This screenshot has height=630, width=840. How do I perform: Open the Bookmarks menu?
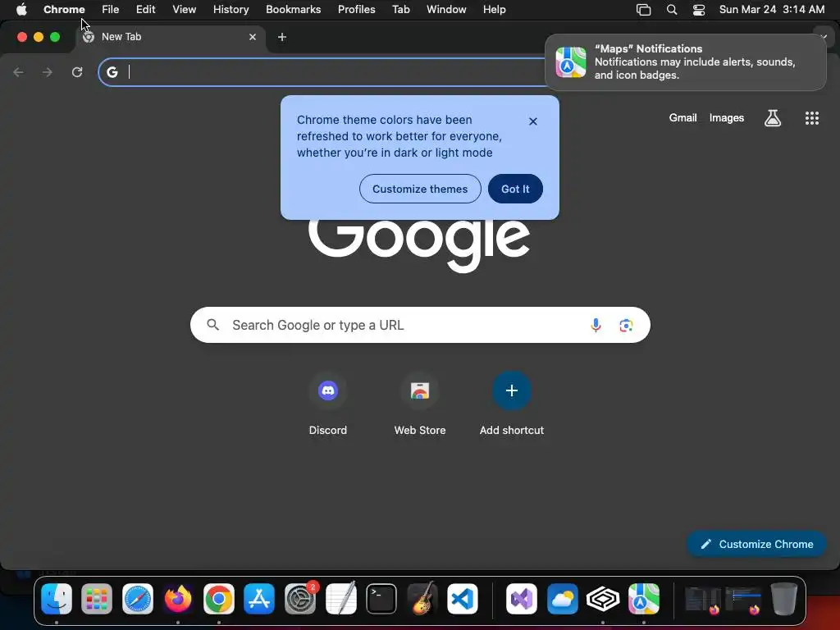tap(293, 10)
